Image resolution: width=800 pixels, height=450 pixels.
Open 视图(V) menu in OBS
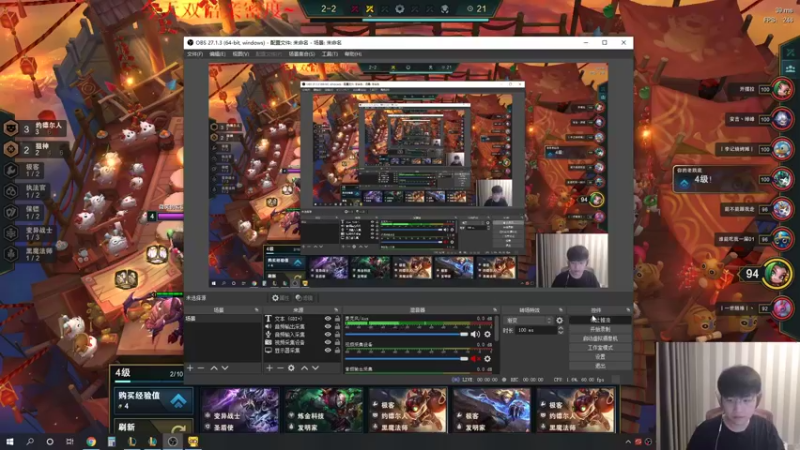pyautogui.click(x=241, y=54)
